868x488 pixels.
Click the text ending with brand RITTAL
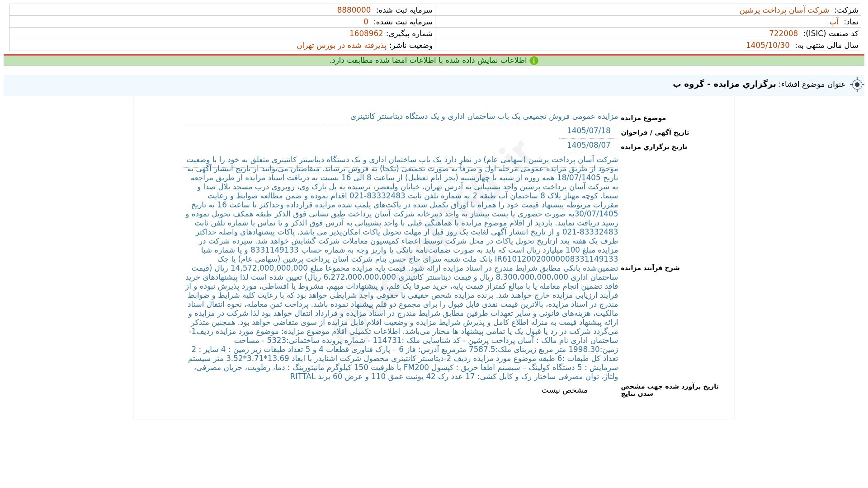tap(454, 376)
